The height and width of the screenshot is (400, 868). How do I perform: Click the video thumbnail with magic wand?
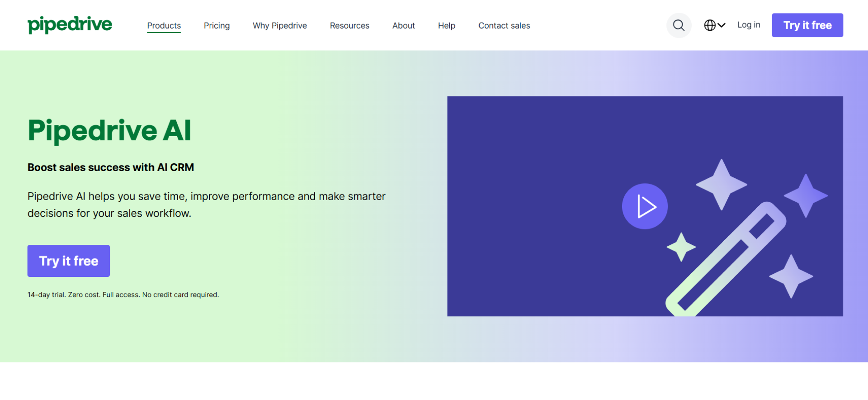tap(645, 206)
